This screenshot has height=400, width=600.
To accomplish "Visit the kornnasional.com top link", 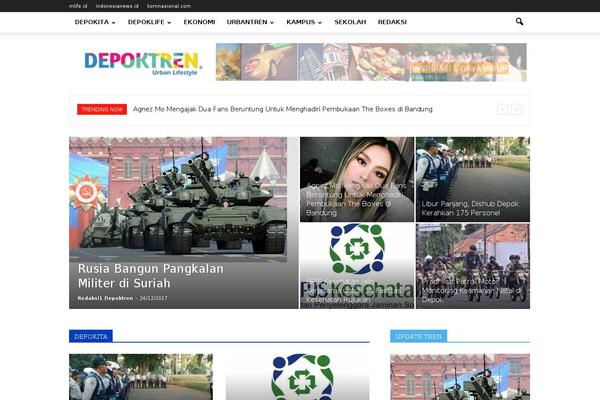I will (169, 6).
